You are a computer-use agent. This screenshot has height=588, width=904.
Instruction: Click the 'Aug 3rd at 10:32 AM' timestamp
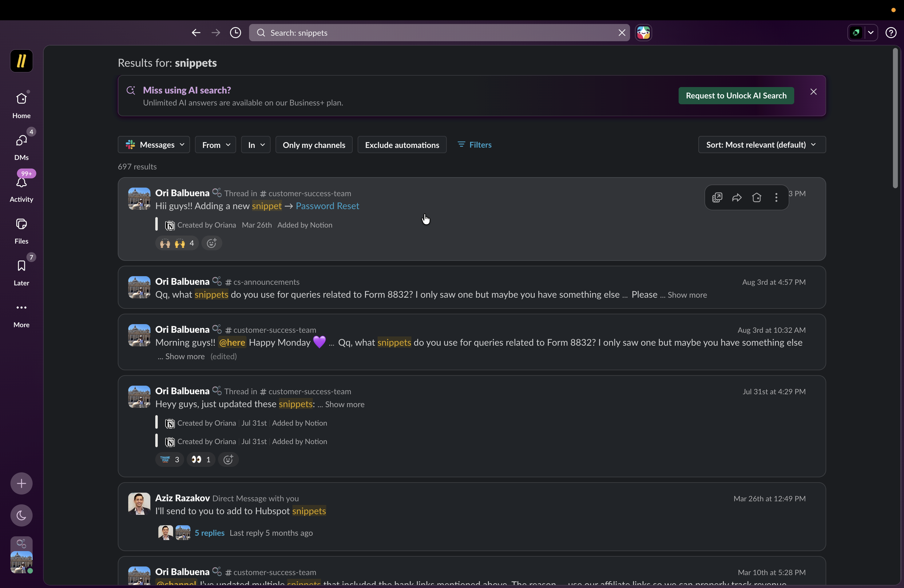(x=771, y=330)
